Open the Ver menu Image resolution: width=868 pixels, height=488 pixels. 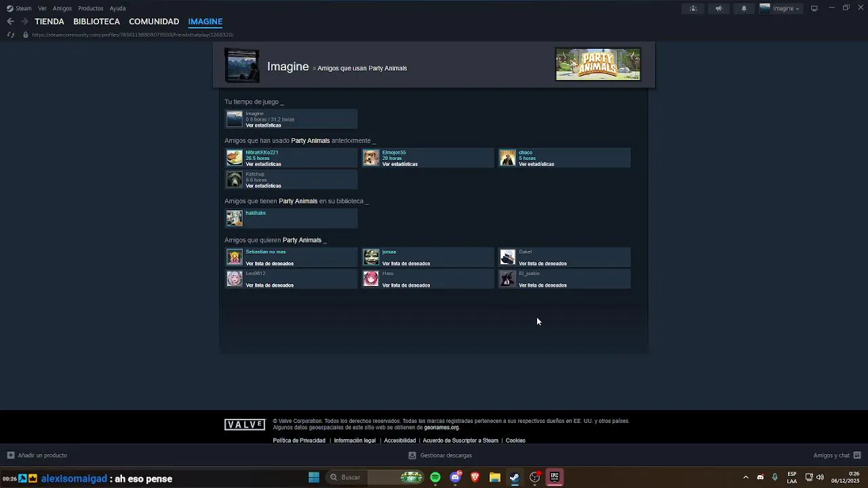click(x=42, y=8)
